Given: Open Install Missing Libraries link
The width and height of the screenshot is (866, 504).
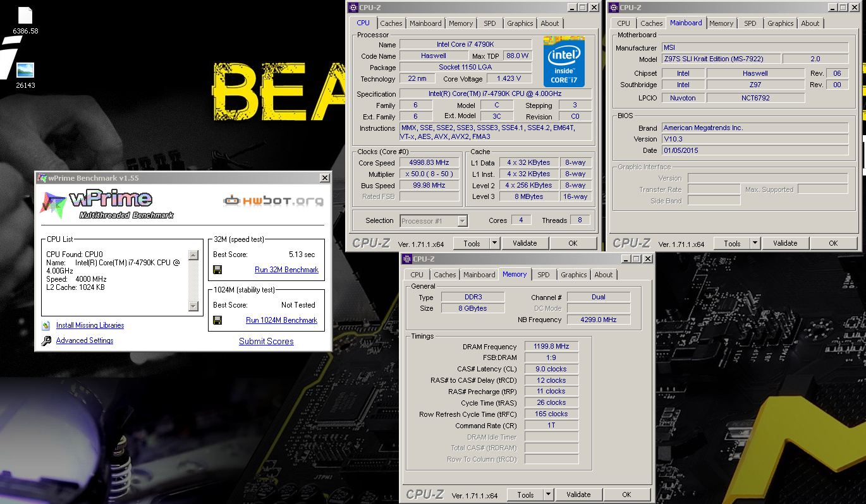Looking at the screenshot, I should 90,325.
